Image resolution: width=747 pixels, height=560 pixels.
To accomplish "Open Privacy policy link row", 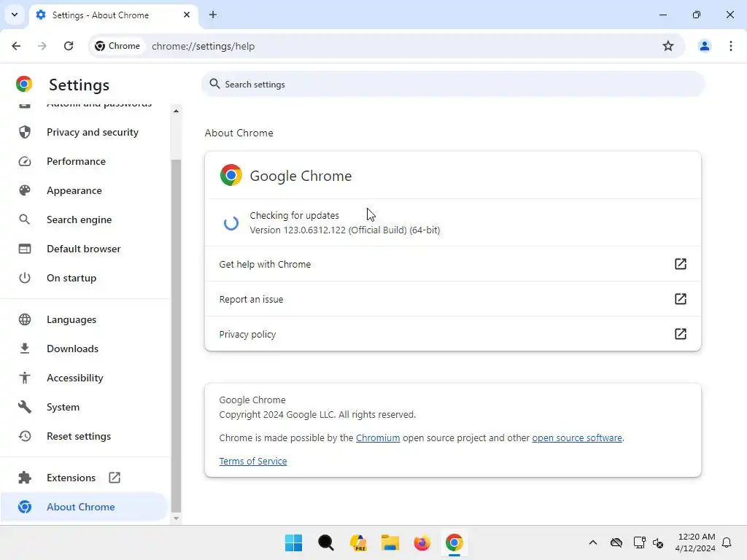I will point(452,334).
